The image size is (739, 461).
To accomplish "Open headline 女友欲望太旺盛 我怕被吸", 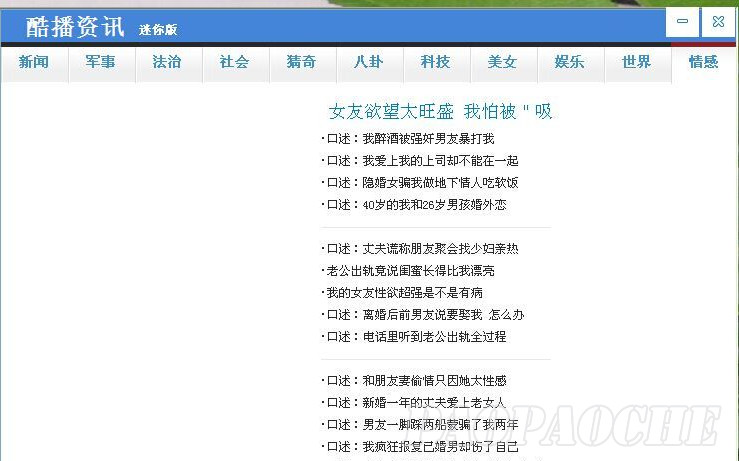I will [x=440, y=112].
